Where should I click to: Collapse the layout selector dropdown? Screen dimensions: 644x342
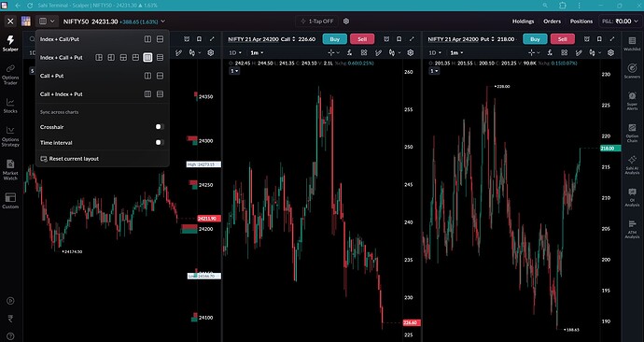(47, 21)
